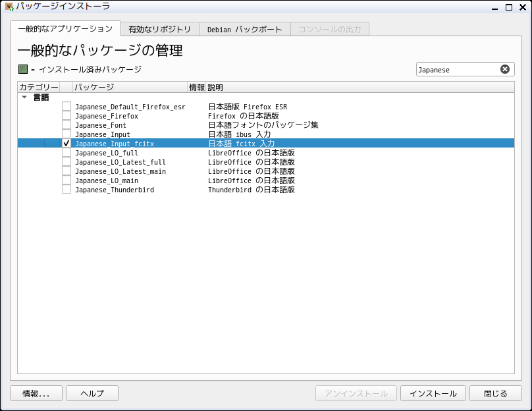Select the Japanese_Firefox package name
This screenshot has height=411, width=532.
(x=107, y=116)
